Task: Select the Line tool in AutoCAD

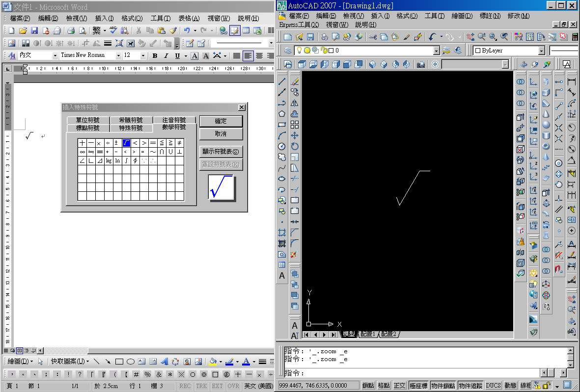Action: [x=282, y=81]
